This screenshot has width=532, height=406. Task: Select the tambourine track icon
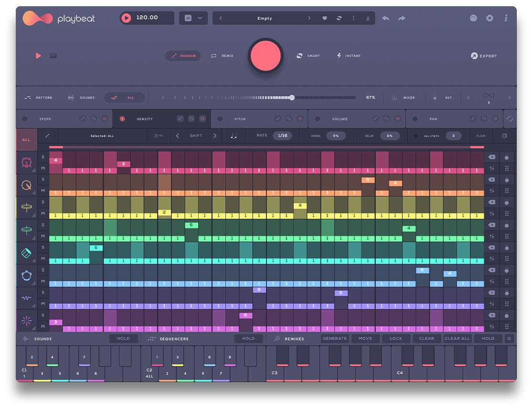26,276
